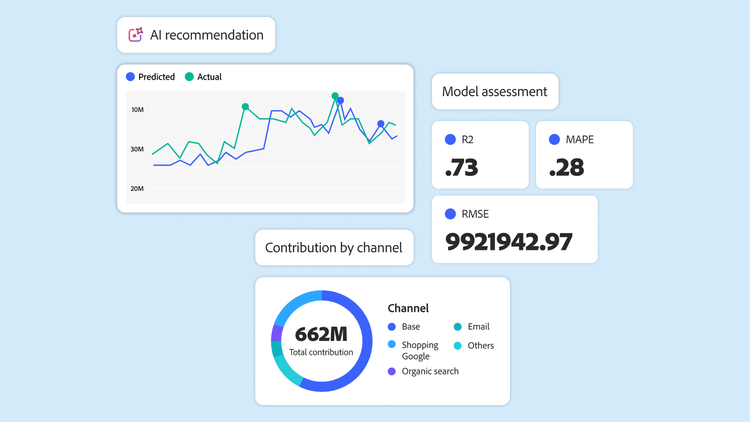Image resolution: width=750 pixels, height=422 pixels.
Task: Select the Base channel legend swatch
Action: point(392,327)
